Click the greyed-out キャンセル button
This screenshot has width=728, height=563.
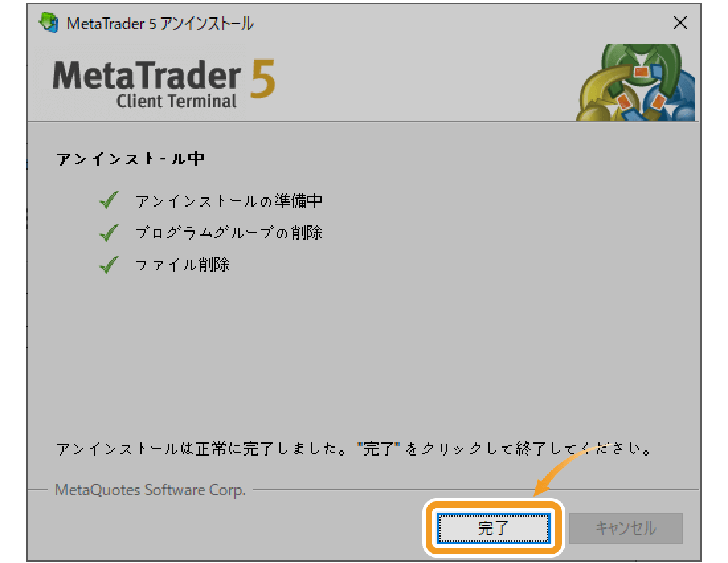625,528
